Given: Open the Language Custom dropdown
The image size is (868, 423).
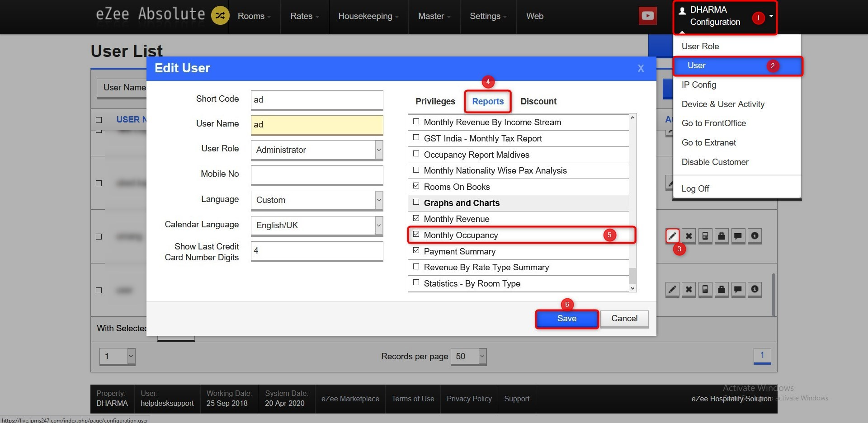Looking at the screenshot, I should (317, 200).
